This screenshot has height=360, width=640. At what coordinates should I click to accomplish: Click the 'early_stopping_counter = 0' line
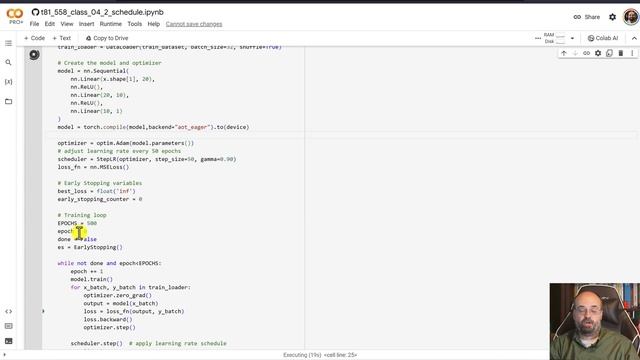(x=100, y=199)
